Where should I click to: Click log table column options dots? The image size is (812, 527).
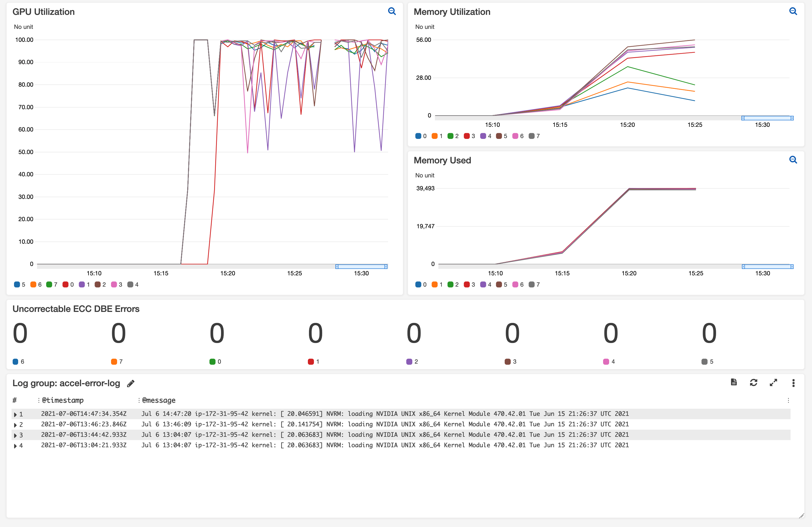(788, 400)
